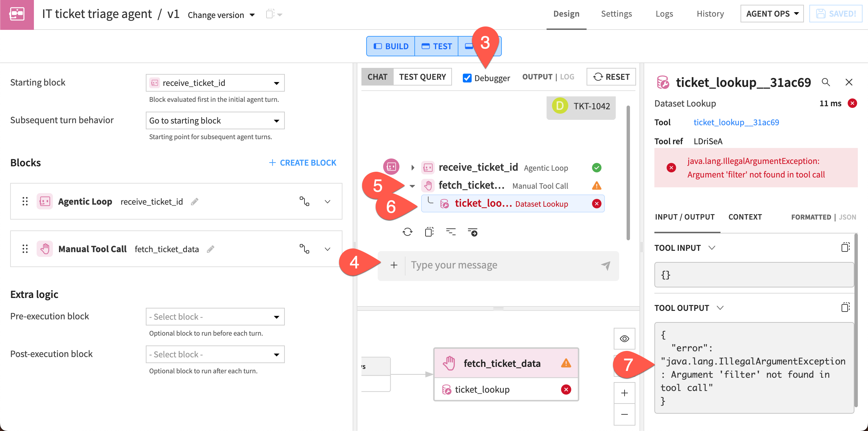Search within the ticket_lookup__31ac69 panel
The width and height of the screenshot is (868, 431).
point(826,82)
